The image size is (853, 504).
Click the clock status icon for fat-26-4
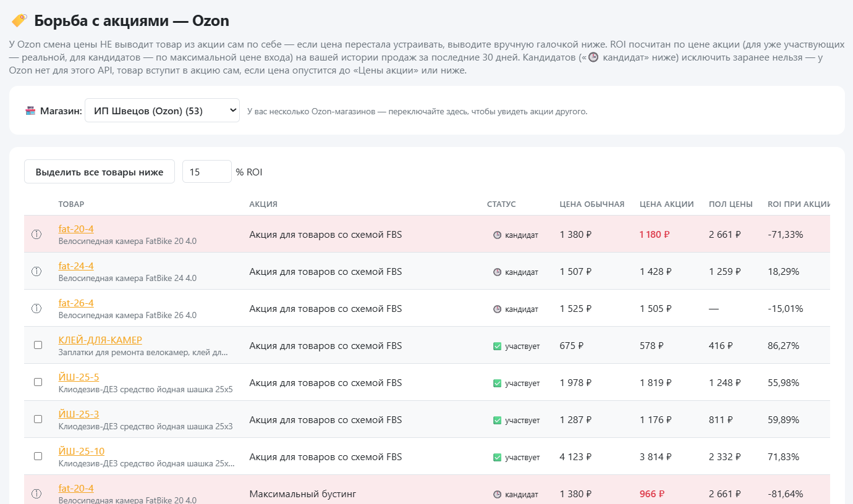pos(498,309)
